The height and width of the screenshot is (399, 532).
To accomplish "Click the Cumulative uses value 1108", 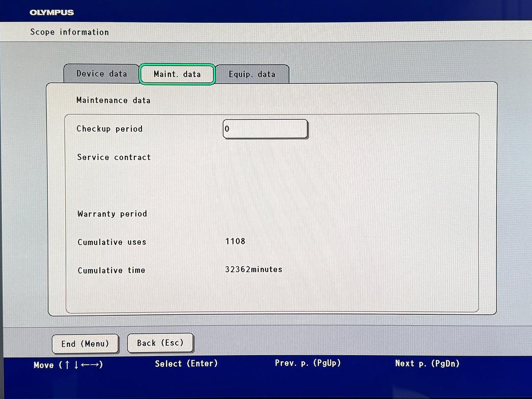I will click(235, 241).
